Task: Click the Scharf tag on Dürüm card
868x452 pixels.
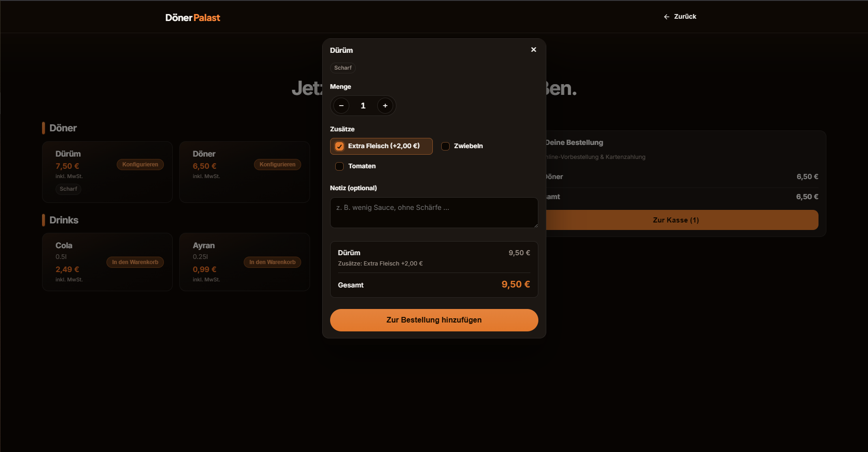Action: click(x=69, y=189)
